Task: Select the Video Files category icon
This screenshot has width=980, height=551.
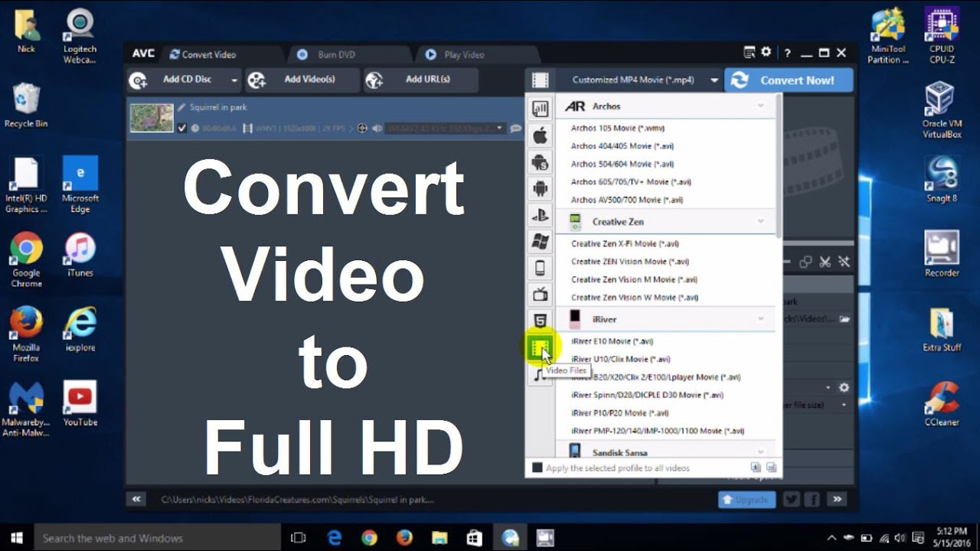Action: pyautogui.click(x=541, y=349)
